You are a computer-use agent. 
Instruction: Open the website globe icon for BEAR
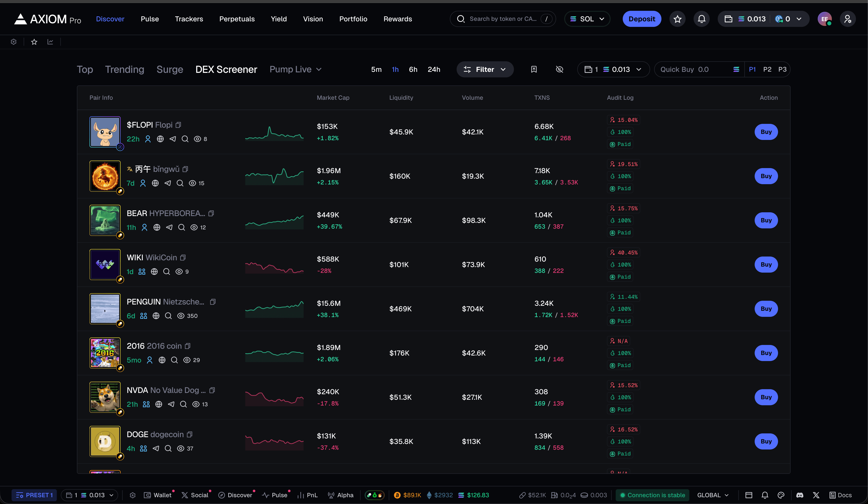157,227
